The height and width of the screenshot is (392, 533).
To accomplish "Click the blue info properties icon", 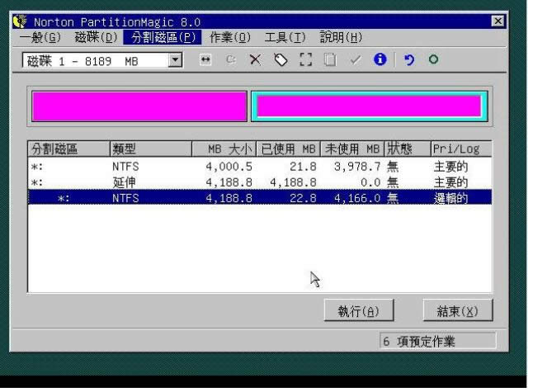I will 377,61.
